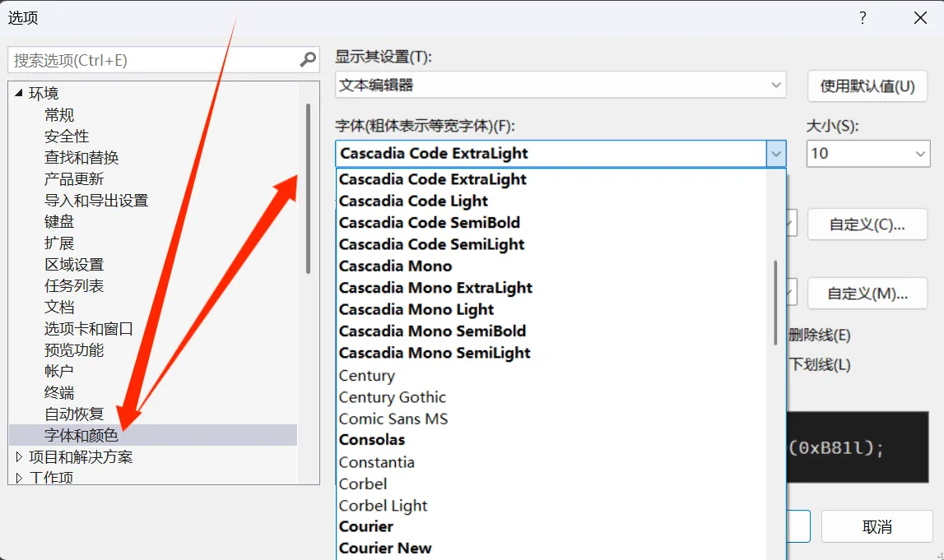Screen dimensions: 944x560
Task: Expand the 项目和解决方案 node
Action: pyautogui.click(x=19, y=457)
